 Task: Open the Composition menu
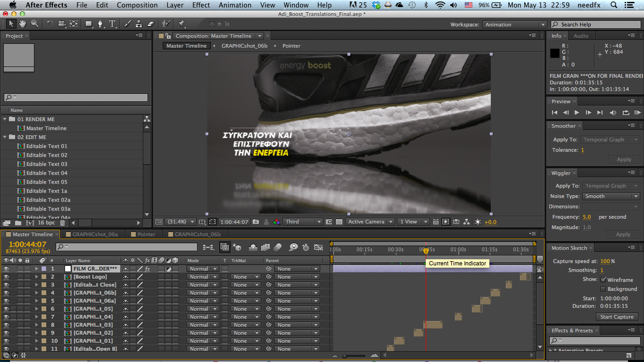coord(137,5)
